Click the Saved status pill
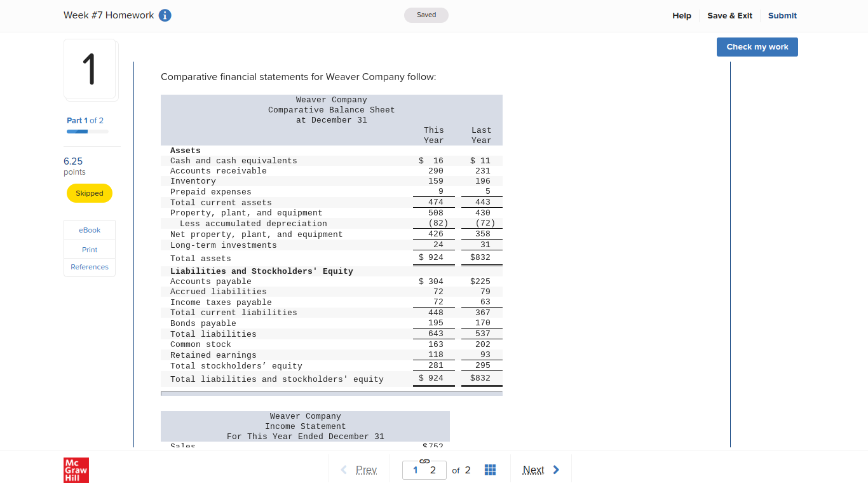This screenshot has height=488, width=868. pyautogui.click(x=426, y=15)
